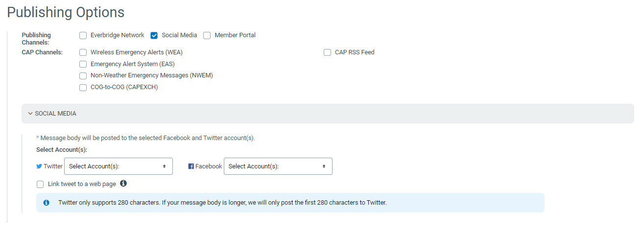
Task: Enable the CAP RSS Feed checkbox
Action: point(327,52)
